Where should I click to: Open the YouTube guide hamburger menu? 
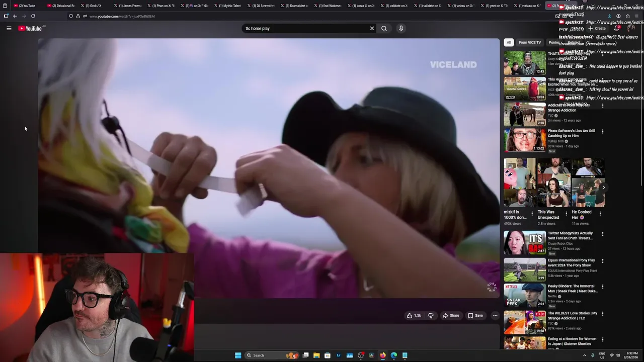[9, 29]
